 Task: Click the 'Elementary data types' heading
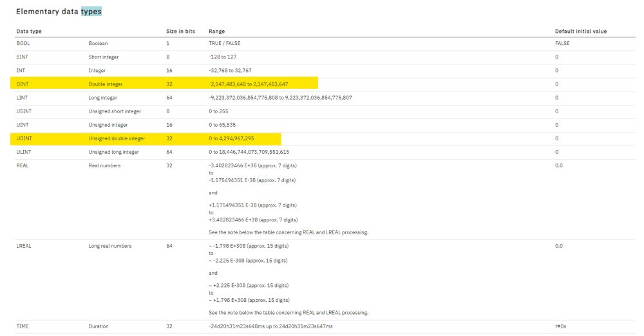(59, 12)
